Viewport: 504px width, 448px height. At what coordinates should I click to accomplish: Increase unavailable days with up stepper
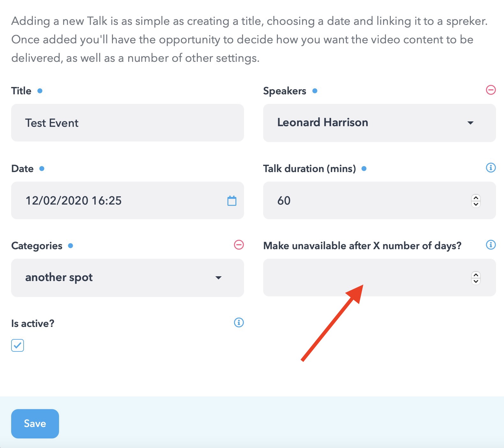[476, 275]
